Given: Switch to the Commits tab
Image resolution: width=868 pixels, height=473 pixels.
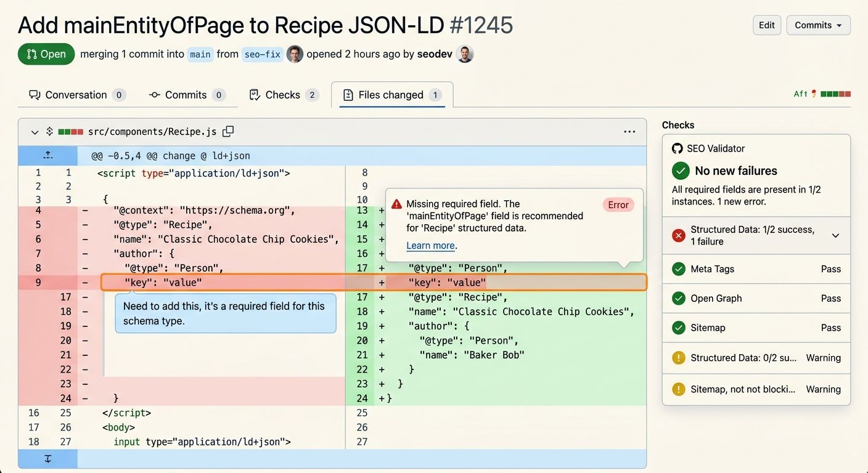Looking at the screenshot, I should pos(187,95).
